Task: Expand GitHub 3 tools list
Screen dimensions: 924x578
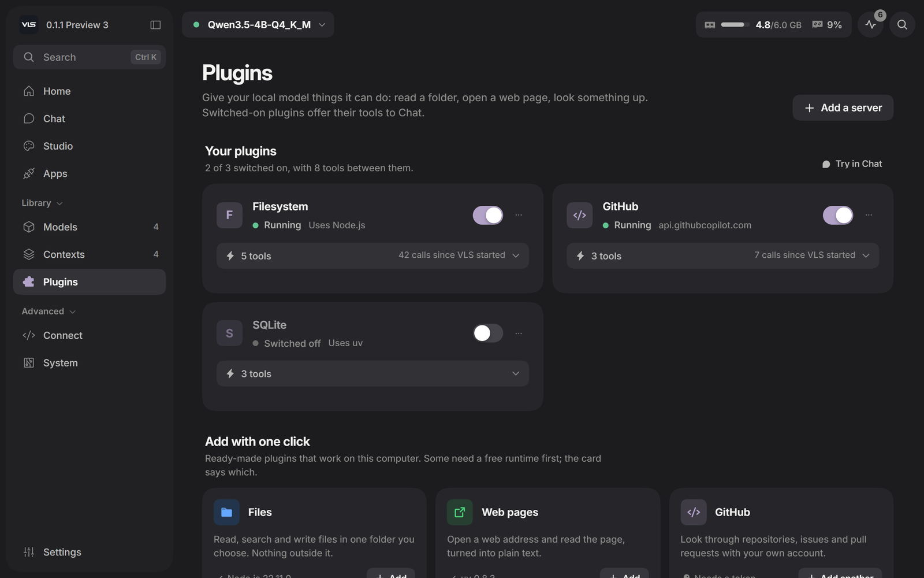Action: [x=722, y=255]
